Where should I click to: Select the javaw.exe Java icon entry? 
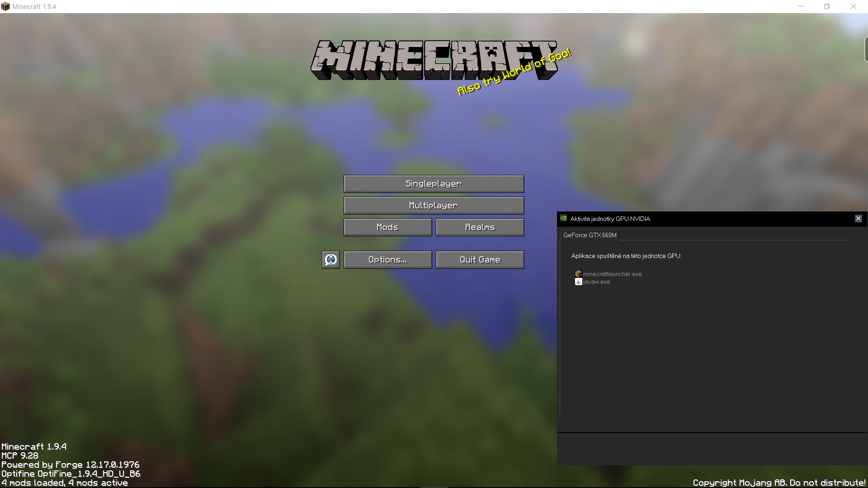[578, 282]
